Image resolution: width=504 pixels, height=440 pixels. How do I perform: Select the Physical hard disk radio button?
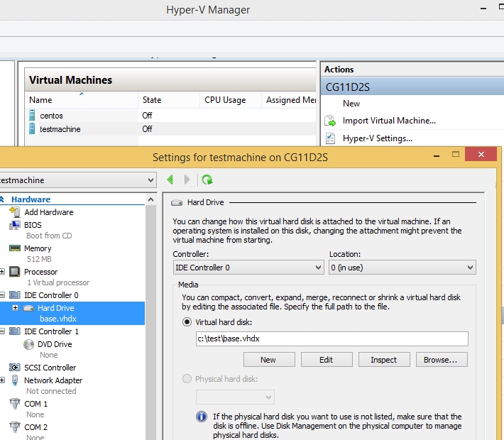[187, 379]
